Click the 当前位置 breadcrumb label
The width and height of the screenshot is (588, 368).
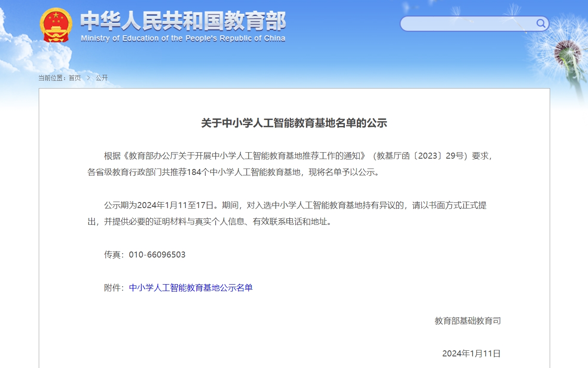pyautogui.click(x=52, y=78)
